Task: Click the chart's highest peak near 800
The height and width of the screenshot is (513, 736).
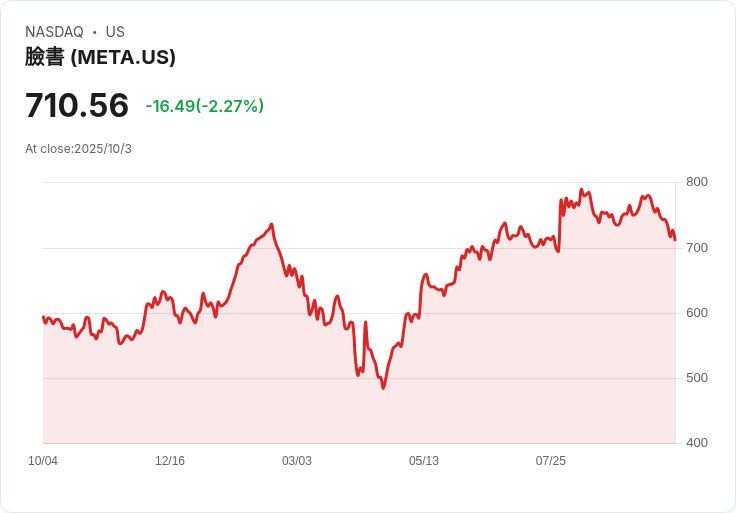Action: (x=581, y=189)
